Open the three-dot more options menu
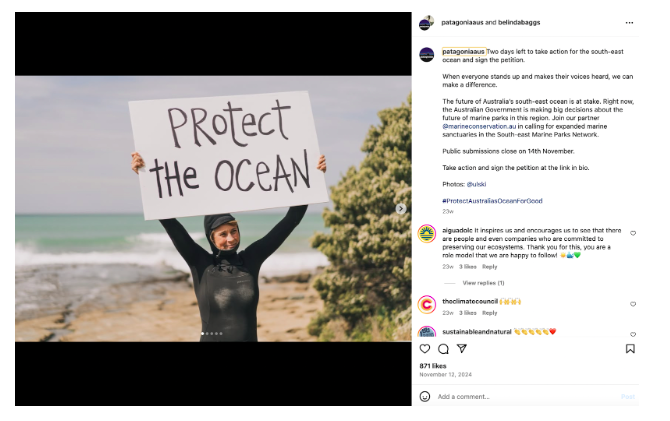The height and width of the screenshot is (421, 670). (x=629, y=22)
